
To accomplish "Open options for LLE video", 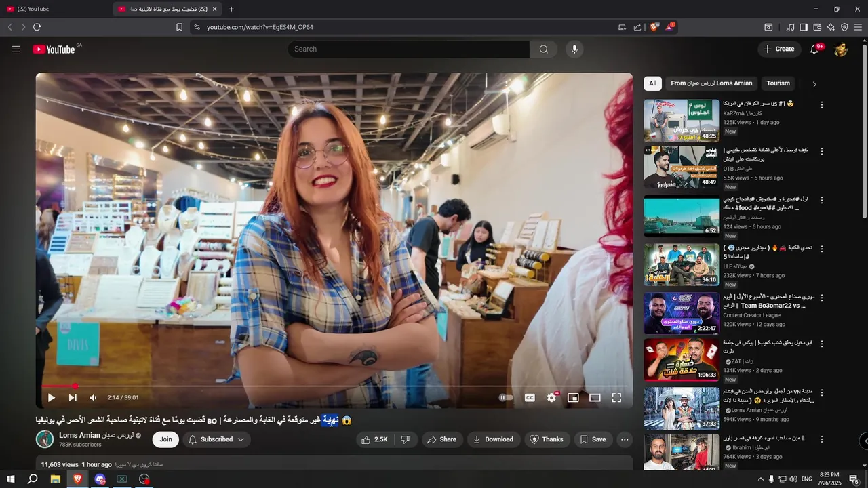I will click(x=822, y=249).
